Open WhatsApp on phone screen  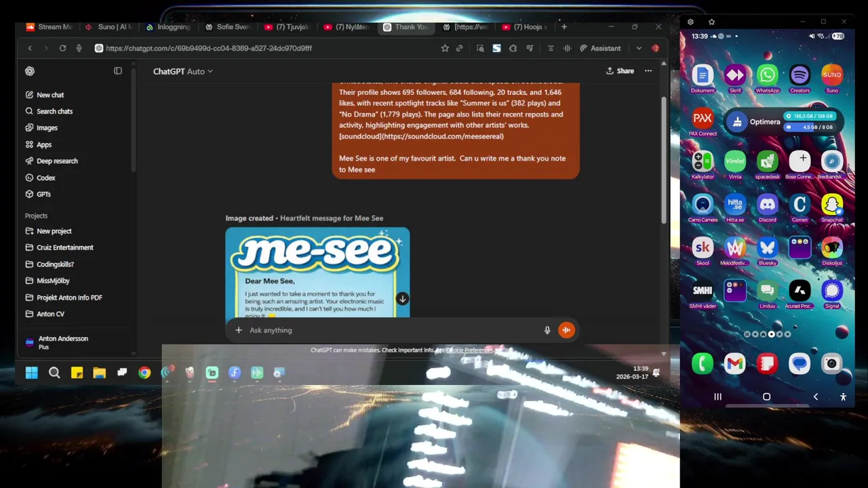tap(768, 79)
